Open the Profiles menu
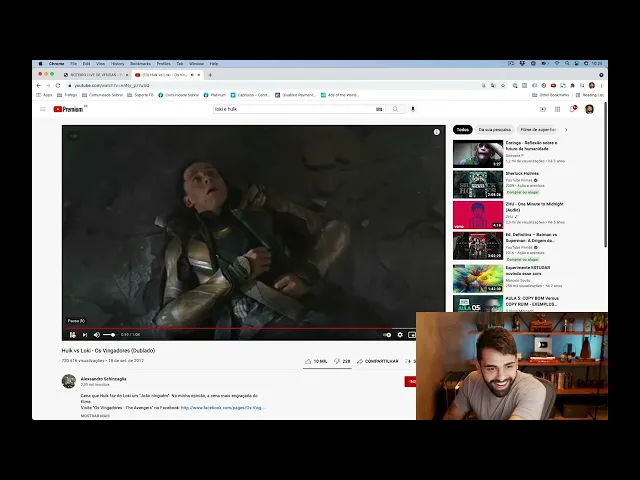The height and width of the screenshot is (480, 640). pyautogui.click(x=163, y=64)
